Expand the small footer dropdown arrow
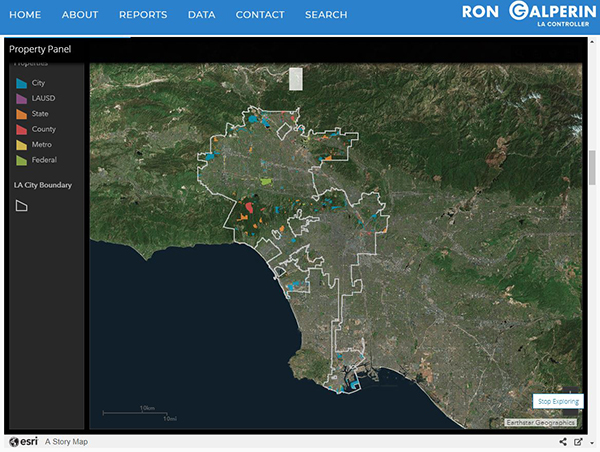Image resolution: width=600 pixels, height=452 pixels. pos(593,441)
